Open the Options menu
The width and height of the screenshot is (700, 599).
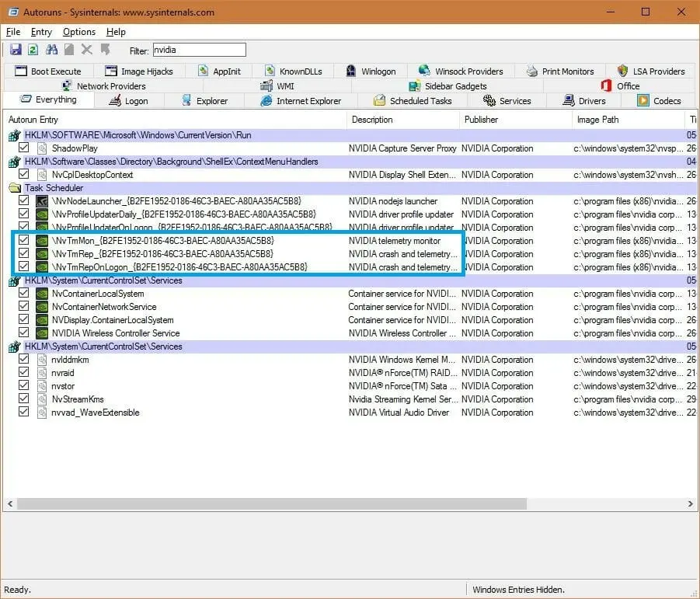(79, 32)
